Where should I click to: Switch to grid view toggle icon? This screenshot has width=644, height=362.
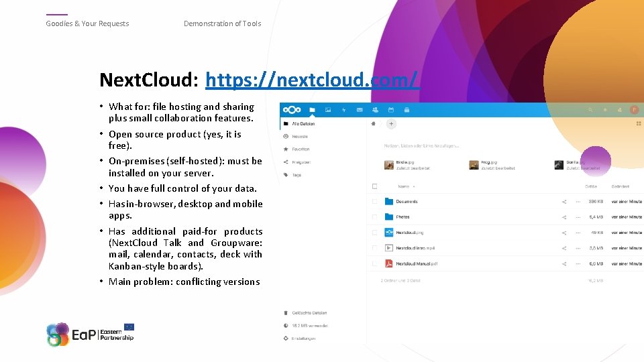[x=638, y=123]
